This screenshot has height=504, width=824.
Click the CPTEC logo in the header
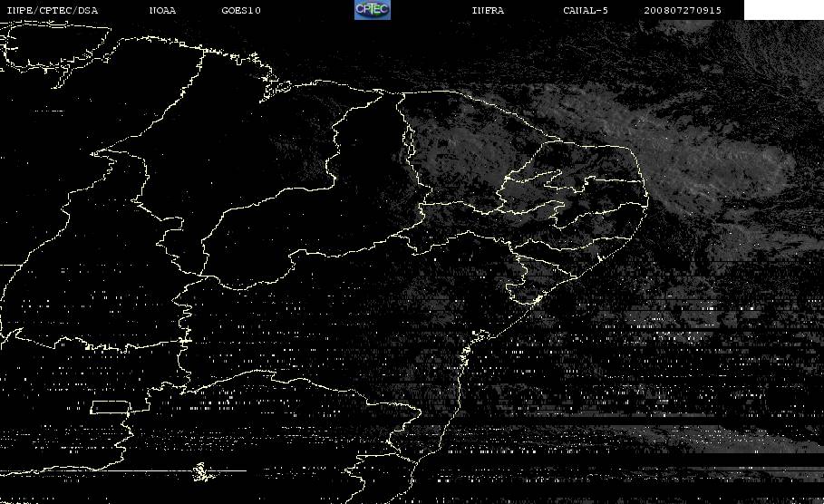(373, 9)
